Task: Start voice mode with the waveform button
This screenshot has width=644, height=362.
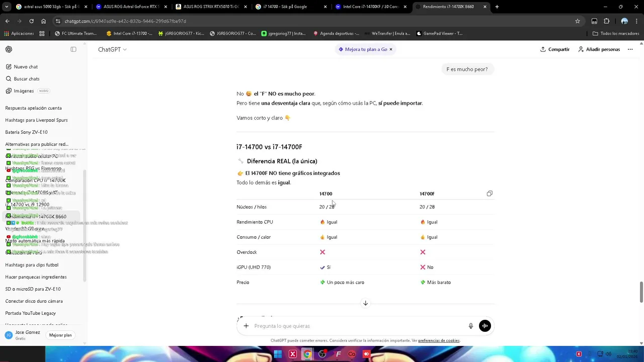Action: coord(485,326)
